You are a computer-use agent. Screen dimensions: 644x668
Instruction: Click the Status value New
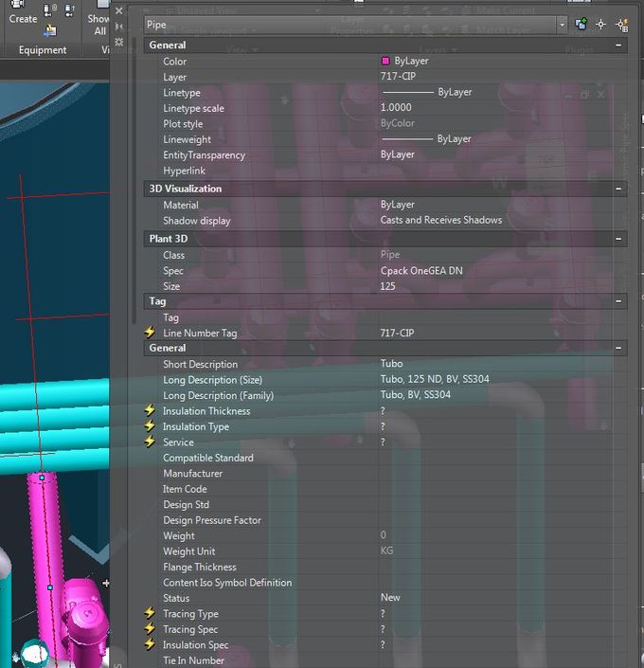point(390,597)
